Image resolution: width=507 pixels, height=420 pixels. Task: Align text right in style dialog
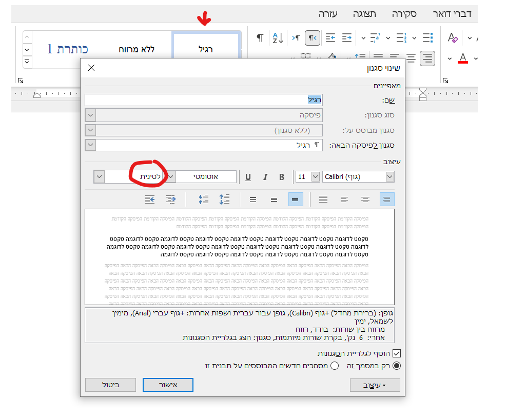[387, 199]
